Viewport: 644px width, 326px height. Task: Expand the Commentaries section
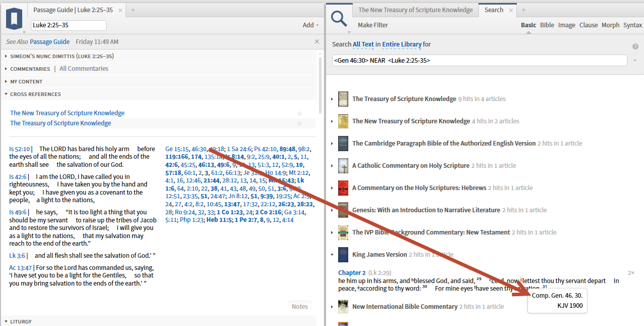coord(6,69)
